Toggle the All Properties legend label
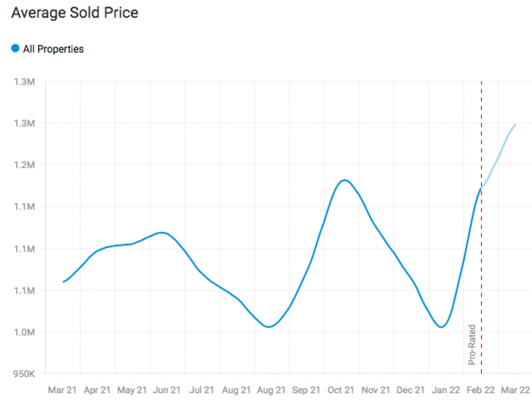Image resolution: width=532 pixels, height=406 pixels. tap(53, 49)
